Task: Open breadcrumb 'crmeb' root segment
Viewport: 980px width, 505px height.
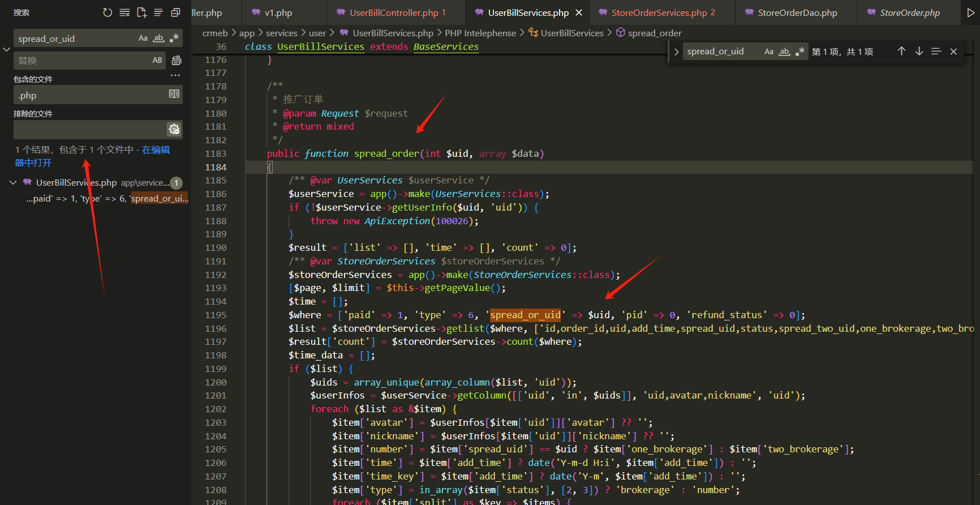Action: coord(215,33)
